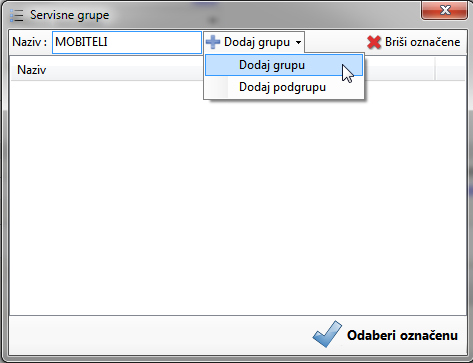The image size is (473, 363).
Task: Click the Naziv: label beside the text field
Action: tap(29, 42)
